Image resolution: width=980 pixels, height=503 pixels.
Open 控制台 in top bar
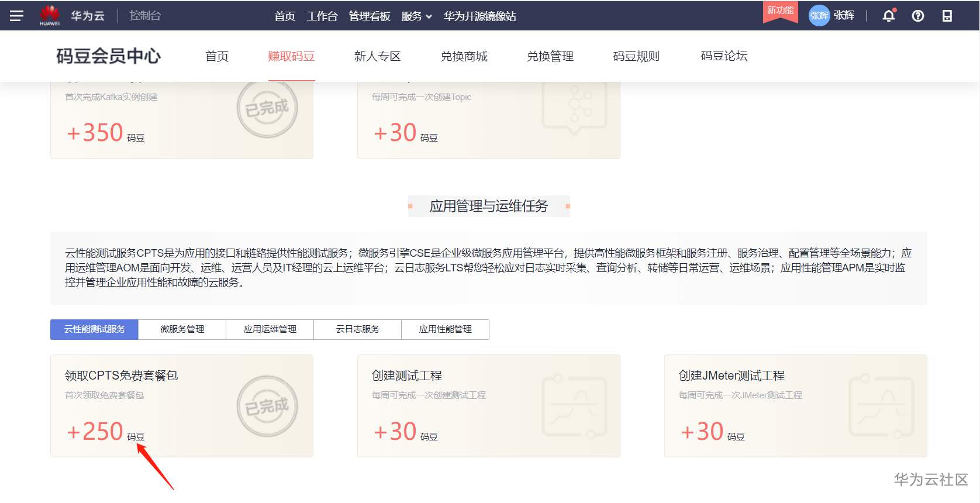[x=145, y=15]
